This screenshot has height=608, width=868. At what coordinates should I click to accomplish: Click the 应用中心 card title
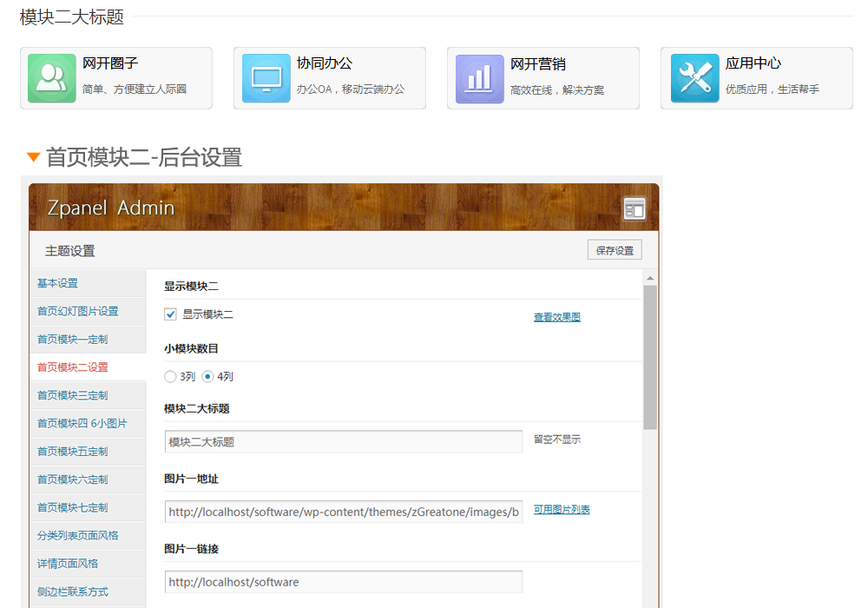click(753, 63)
